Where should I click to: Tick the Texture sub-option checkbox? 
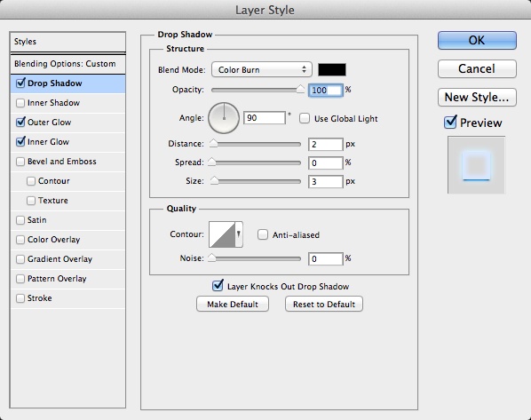tap(31, 201)
